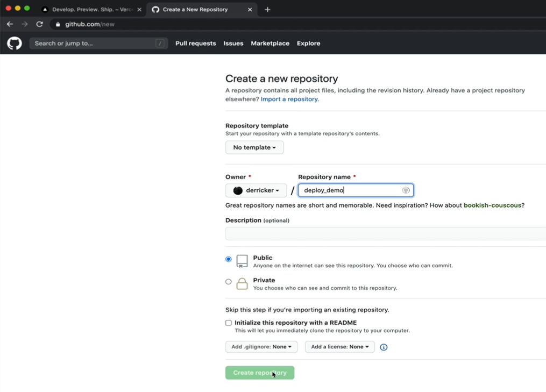Close the Create a New Repository tab
546x392 pixels.
(x=250, y=9)
